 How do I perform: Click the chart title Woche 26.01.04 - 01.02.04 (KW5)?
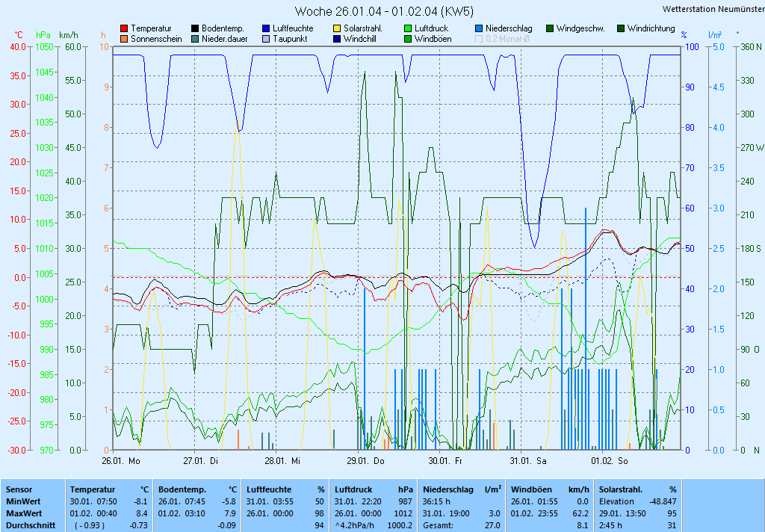point(385,11)
